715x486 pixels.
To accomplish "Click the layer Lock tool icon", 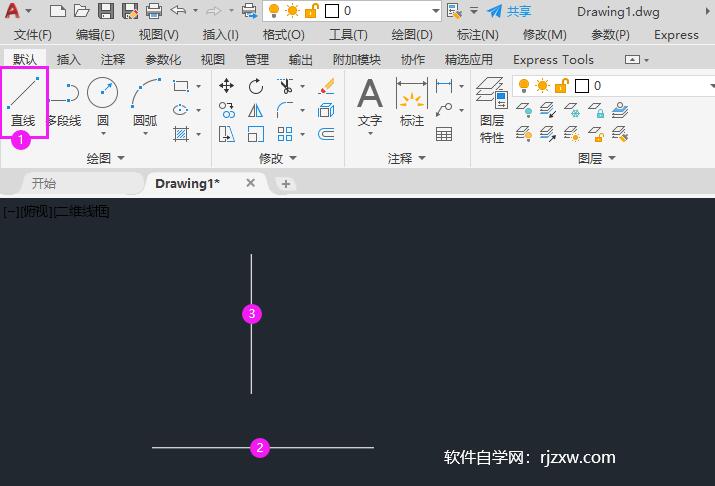I will pos(596,110).
